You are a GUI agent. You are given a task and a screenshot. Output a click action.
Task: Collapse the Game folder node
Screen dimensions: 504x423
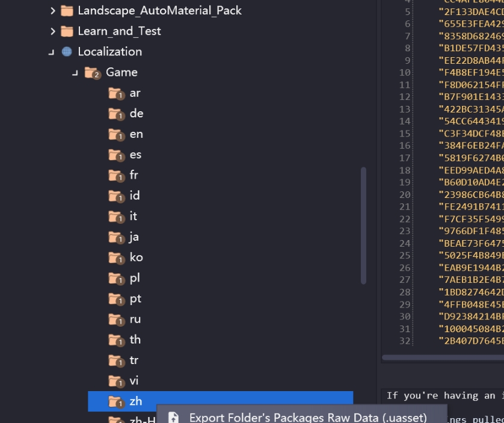pyautogui.click(x=75, y=73)
